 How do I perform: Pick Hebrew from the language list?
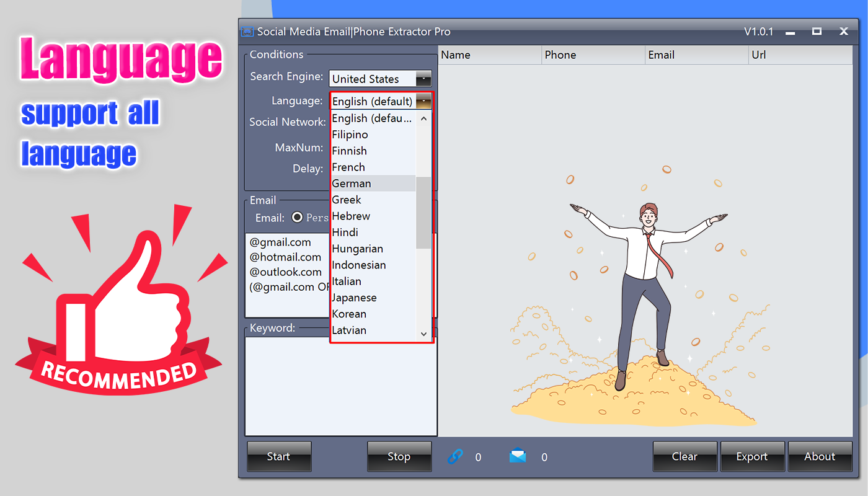[x=373, y=216]
